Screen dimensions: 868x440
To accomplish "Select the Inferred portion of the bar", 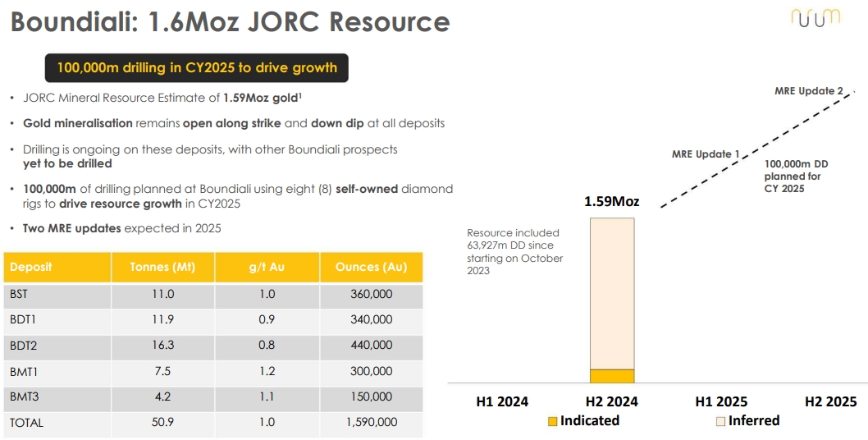I will 612,294.
